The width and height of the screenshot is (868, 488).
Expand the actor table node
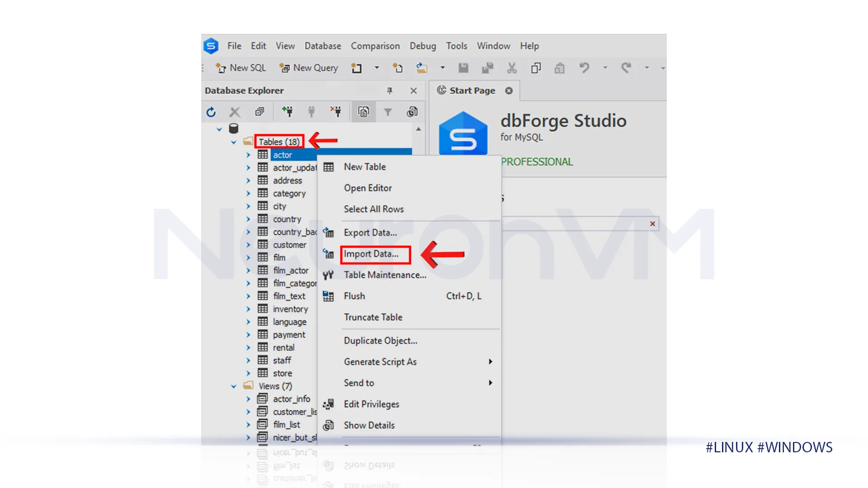[249, 155]
